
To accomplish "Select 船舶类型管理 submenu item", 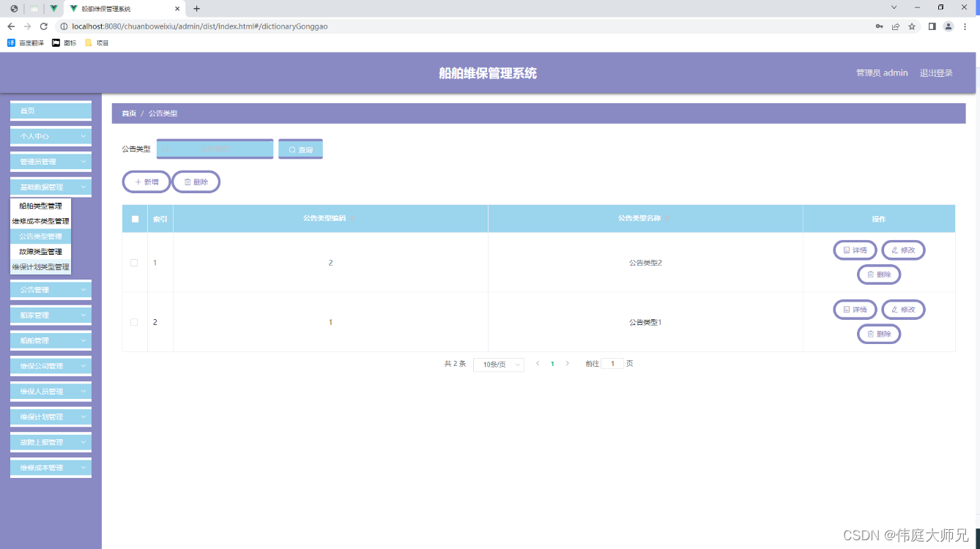I will tap(41, 206).
